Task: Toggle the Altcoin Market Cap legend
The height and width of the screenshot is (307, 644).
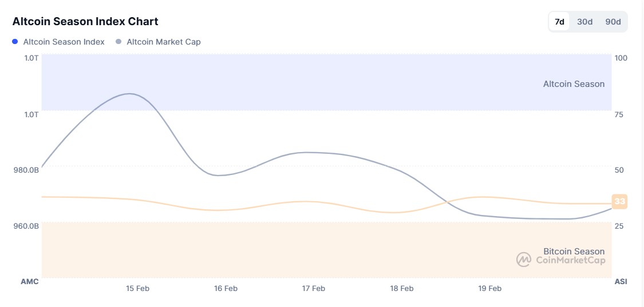Action: [x=163, y=42]
